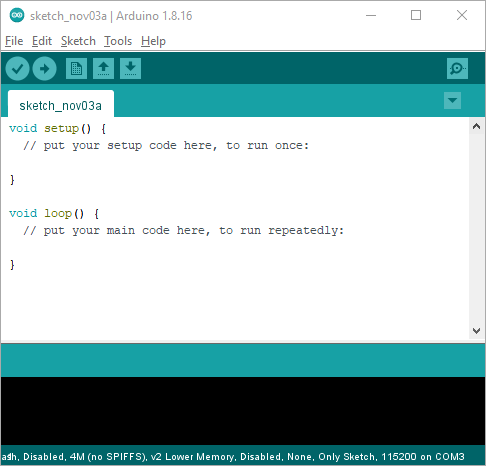Create a new sketch file icon
486x466 pixels.
[76, 69]
